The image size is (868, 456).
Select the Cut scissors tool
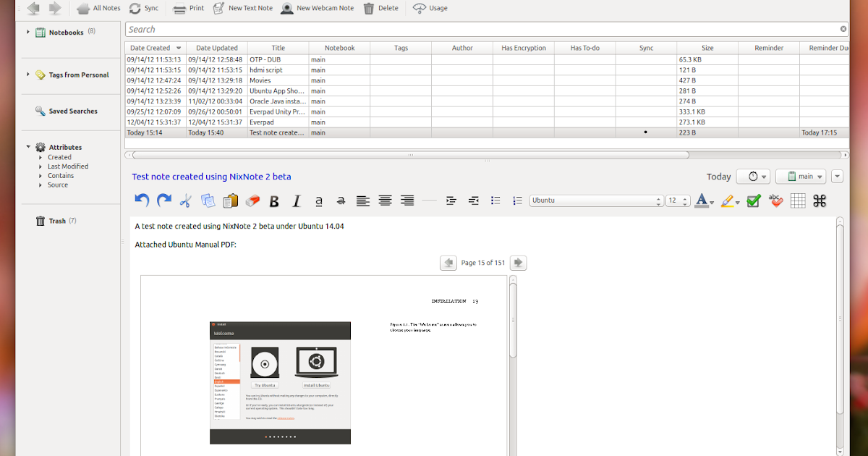click(186, 200)
